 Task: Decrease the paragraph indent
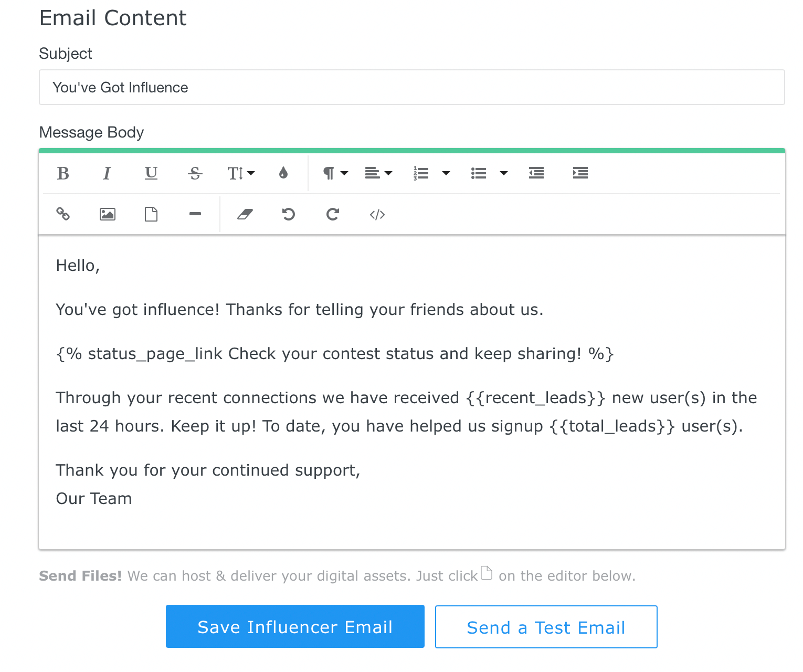click(536, 173)
